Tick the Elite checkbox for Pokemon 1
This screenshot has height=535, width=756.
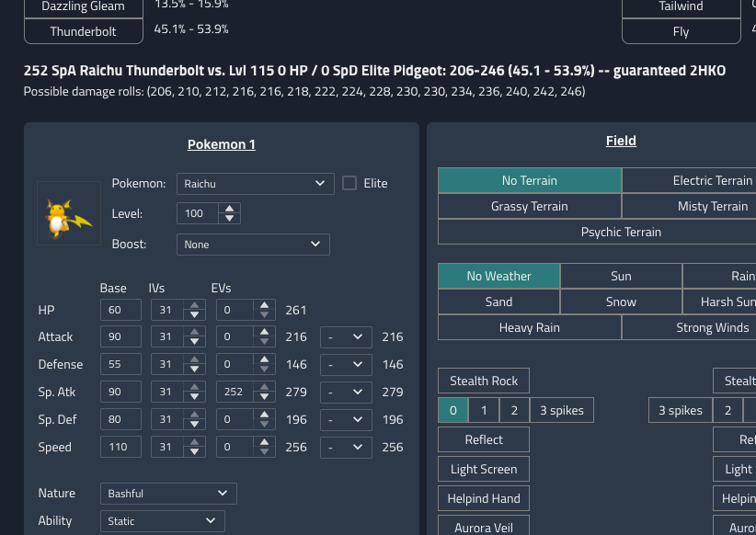point(349,183)
